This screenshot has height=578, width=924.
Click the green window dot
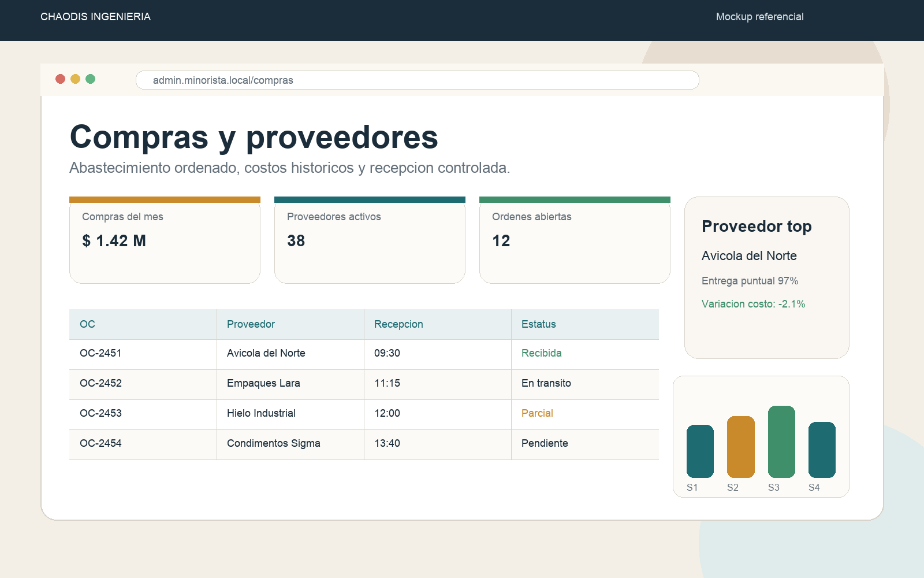pyautogui.click(x=90, y=79)
